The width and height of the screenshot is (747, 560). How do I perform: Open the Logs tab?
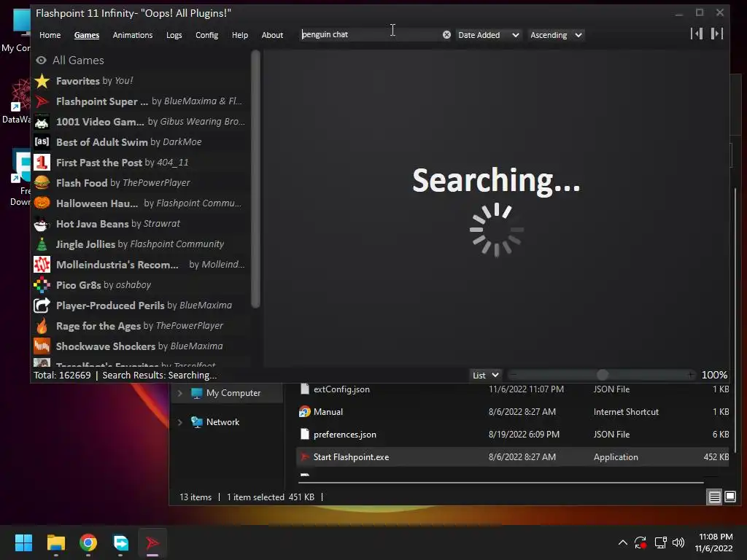[174, 35]
